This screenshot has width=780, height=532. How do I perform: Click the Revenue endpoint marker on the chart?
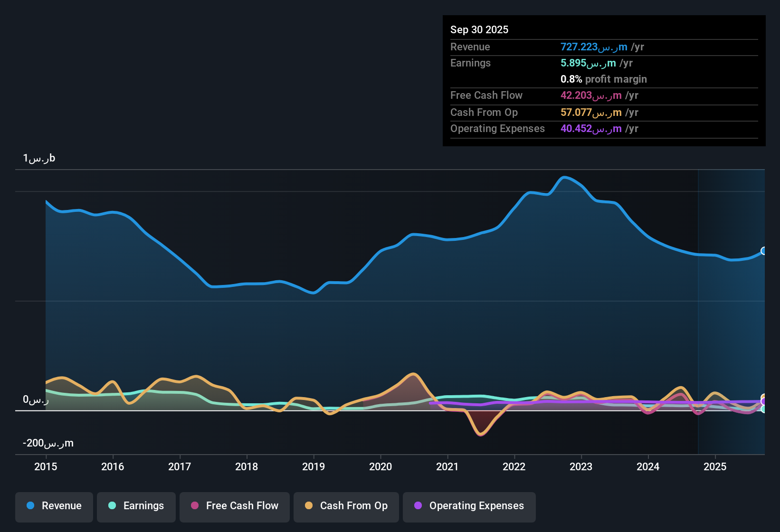tap(764, 251)
